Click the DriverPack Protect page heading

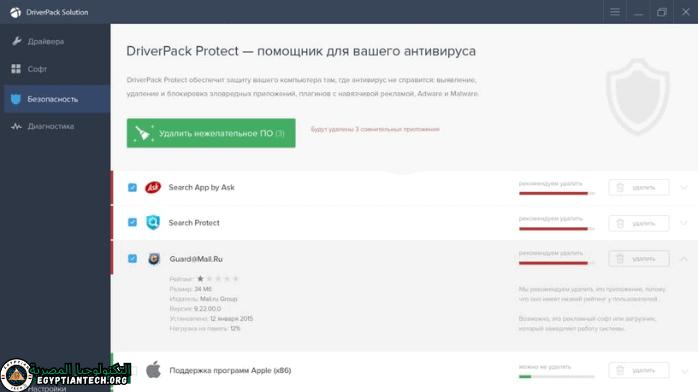[301, 51]
